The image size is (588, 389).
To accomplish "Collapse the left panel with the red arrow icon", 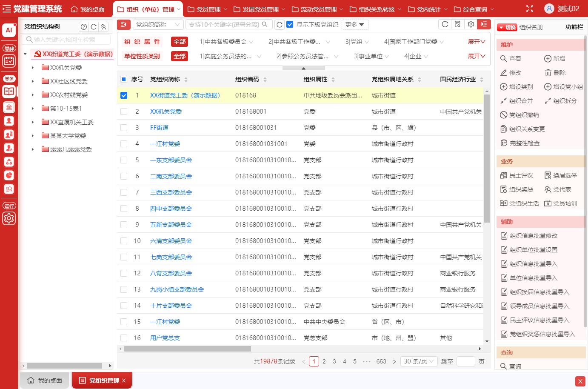I will (x=124, y=25).
